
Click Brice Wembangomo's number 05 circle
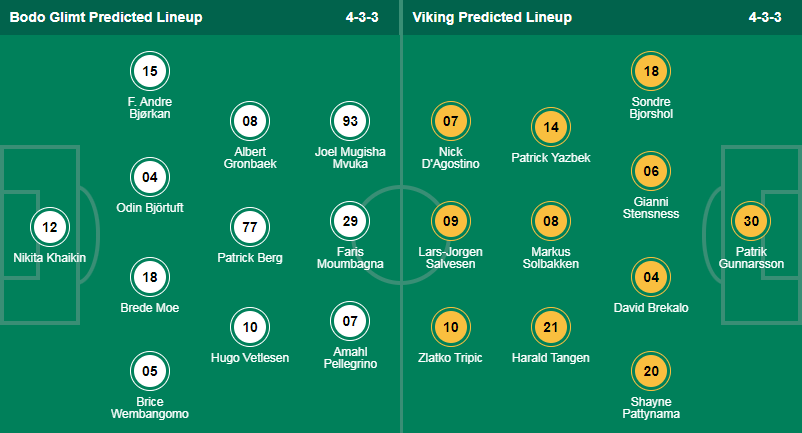(150, 371)
